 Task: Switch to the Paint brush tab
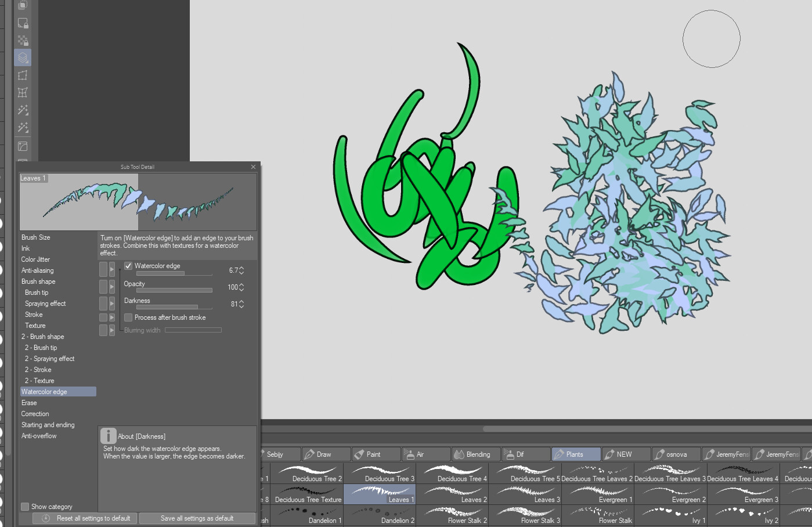pyautogui.click(x=376, y=454)
